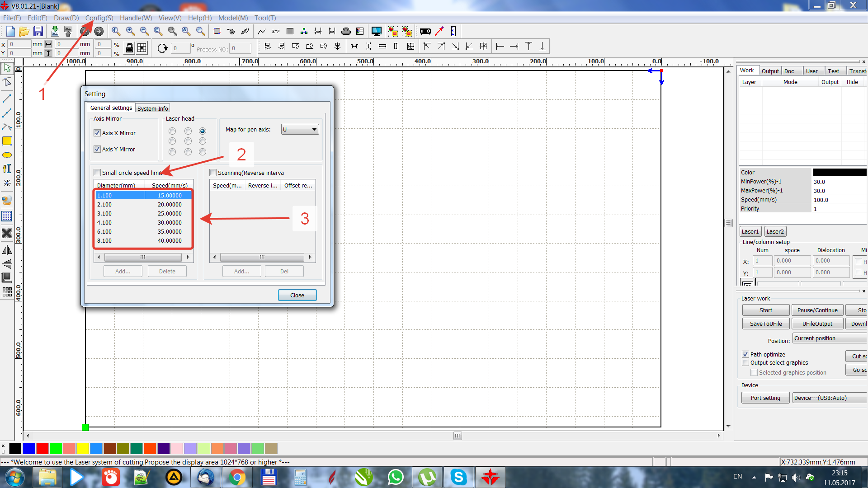Select the rectangle draw tool
This screenshot has width=868, height=488.
[7, 141]
